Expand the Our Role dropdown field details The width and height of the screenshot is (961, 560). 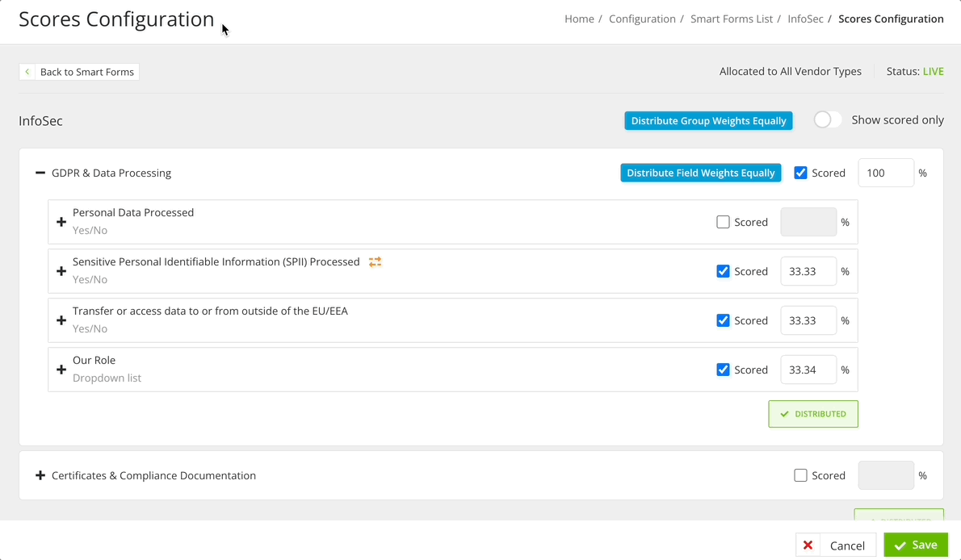tap(61, 369)
